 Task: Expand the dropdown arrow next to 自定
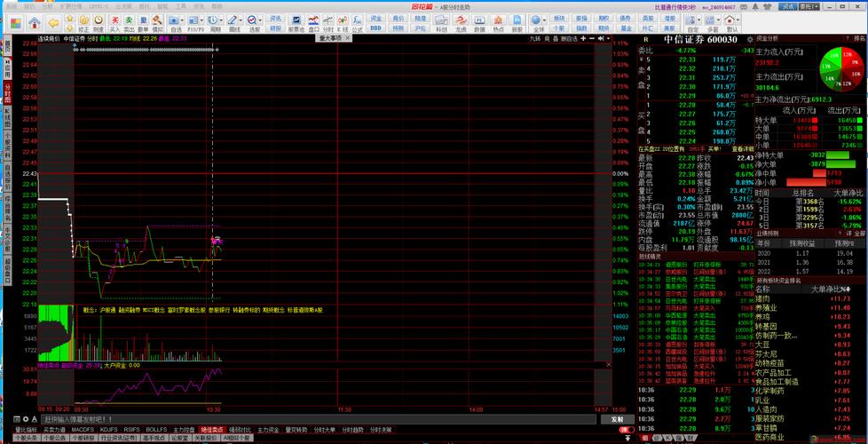coord(699,20)
